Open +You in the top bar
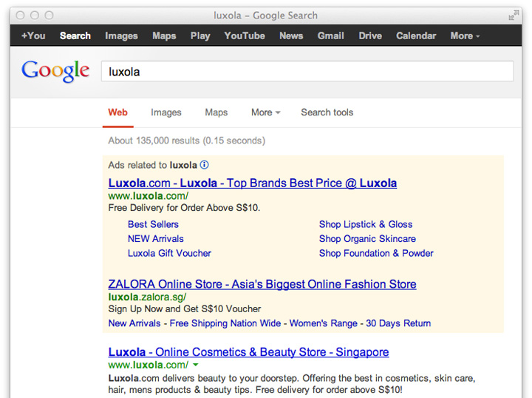This screenshot has height=398, width=532. 33,36
